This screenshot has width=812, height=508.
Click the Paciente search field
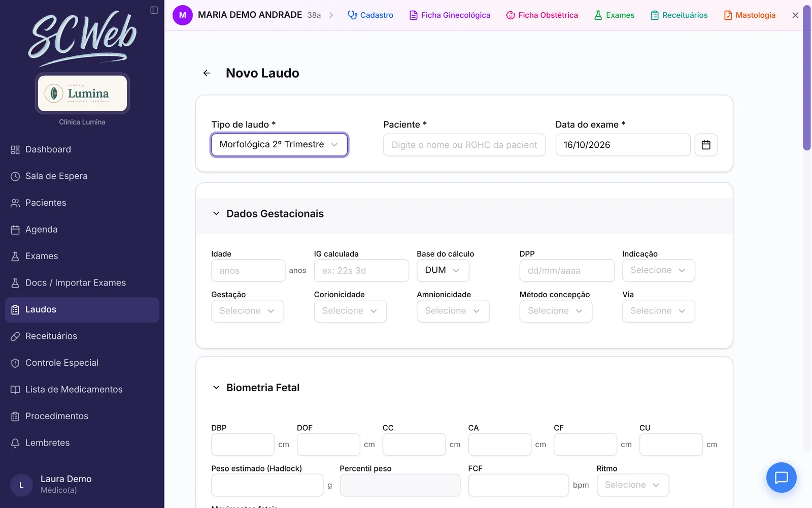click(464, 145)
